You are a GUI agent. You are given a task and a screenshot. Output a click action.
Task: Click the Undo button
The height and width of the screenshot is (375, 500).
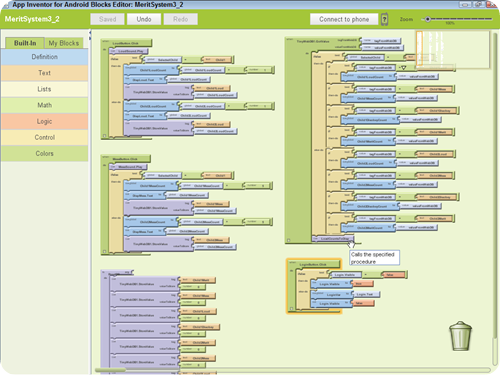point(144,19)
